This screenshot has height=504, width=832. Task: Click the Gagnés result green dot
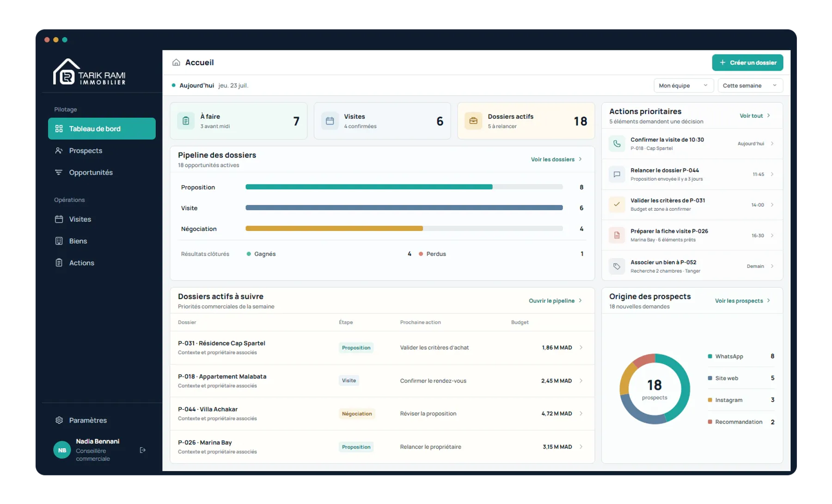249,254
